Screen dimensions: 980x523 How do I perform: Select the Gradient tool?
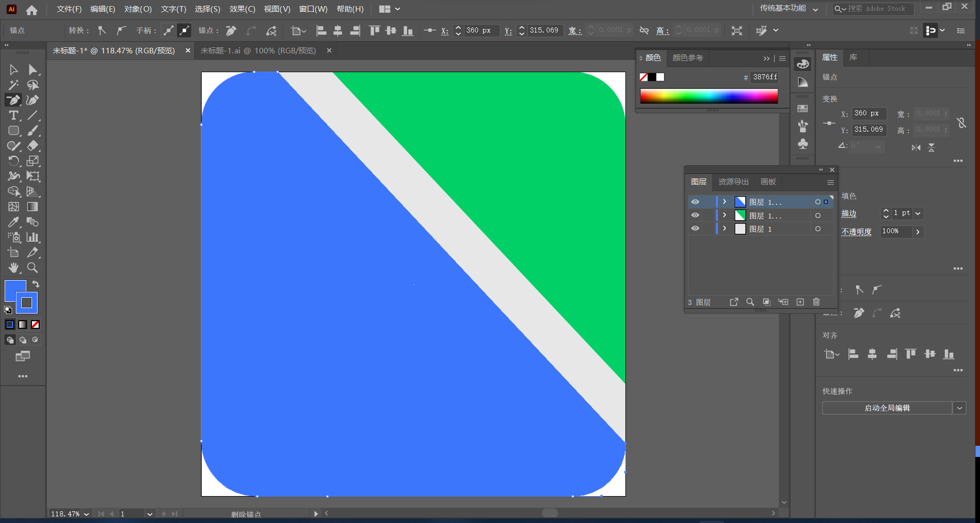pos(33,207)
